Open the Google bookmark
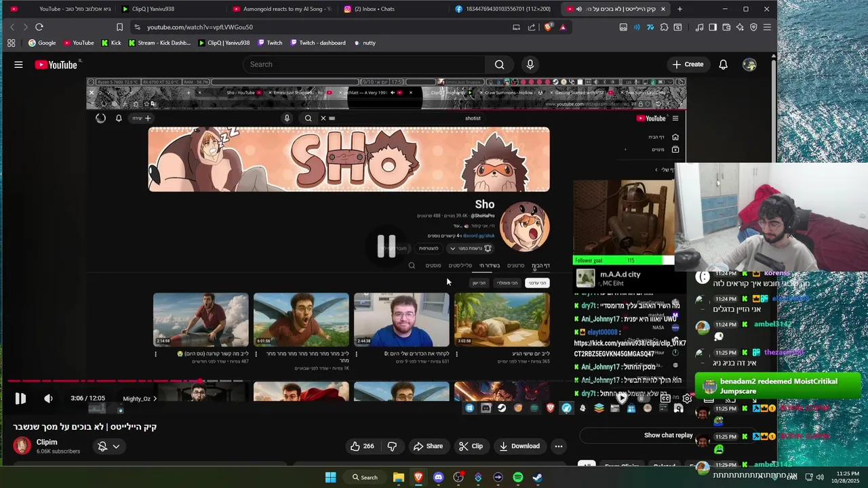Viewport: 868px width, 488px height. [42, 43]
